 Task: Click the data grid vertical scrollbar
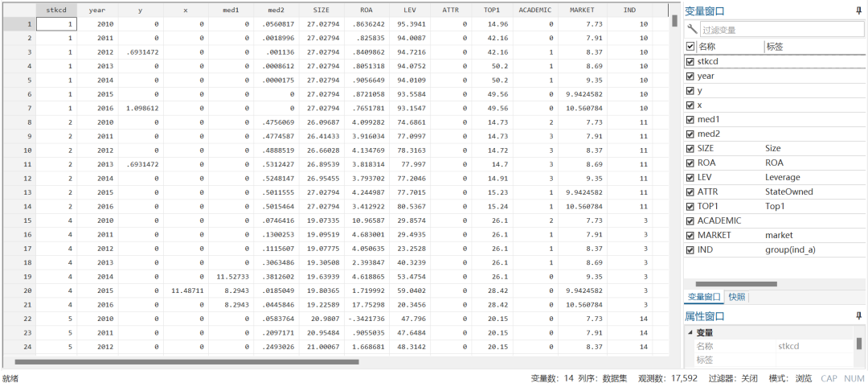coord(674,21)
